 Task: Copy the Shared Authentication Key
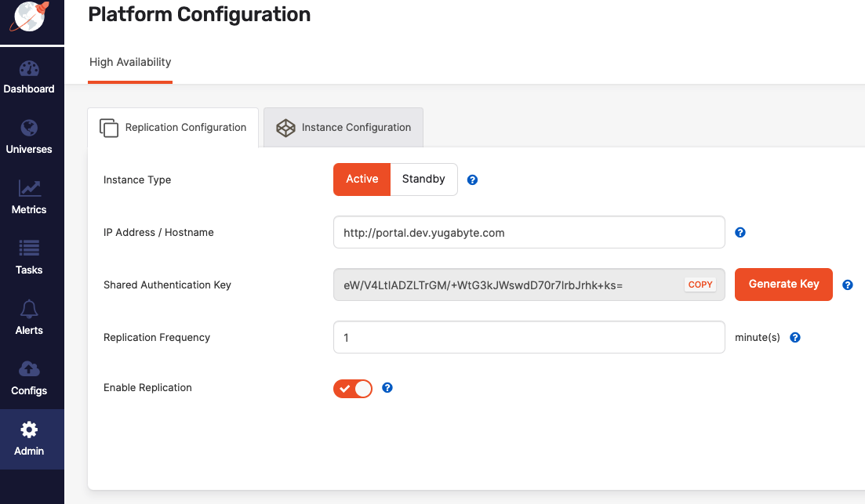[700, 285]
